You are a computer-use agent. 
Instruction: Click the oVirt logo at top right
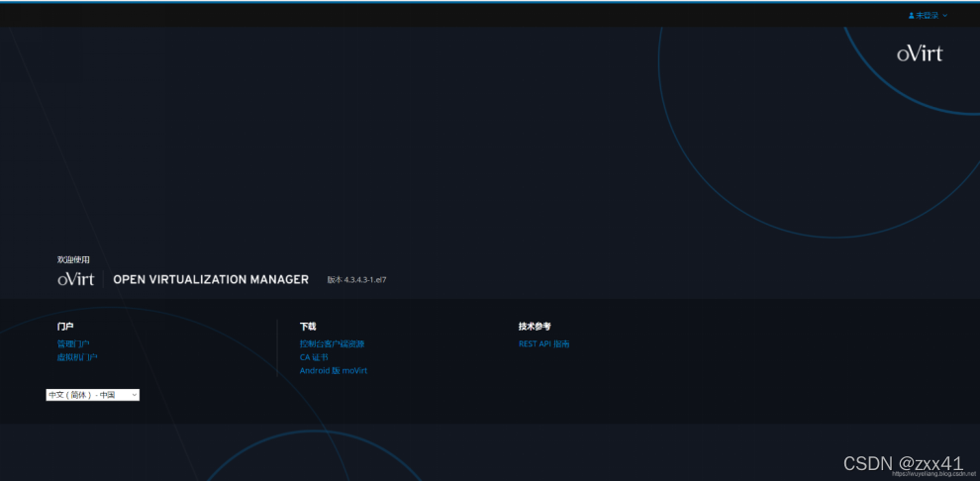[920, 53]
